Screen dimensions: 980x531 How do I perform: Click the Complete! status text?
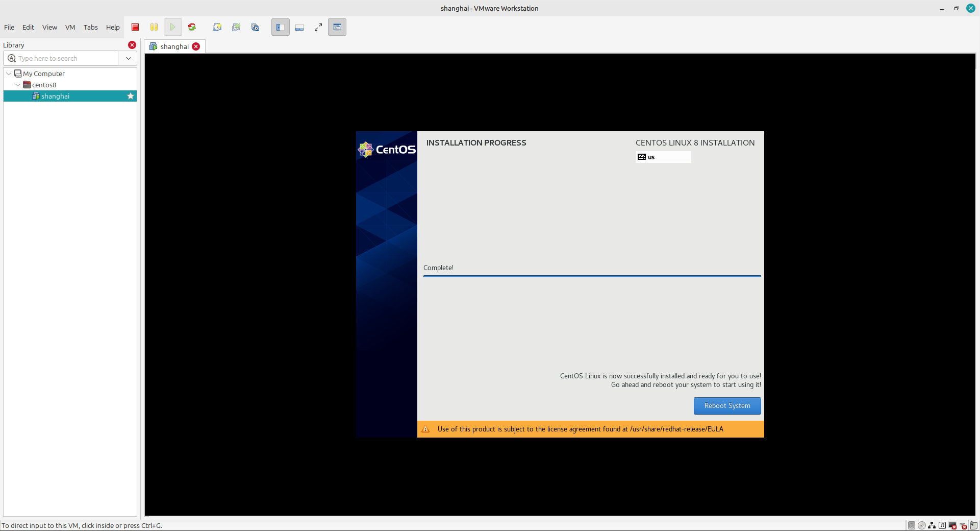pos(438,268)
